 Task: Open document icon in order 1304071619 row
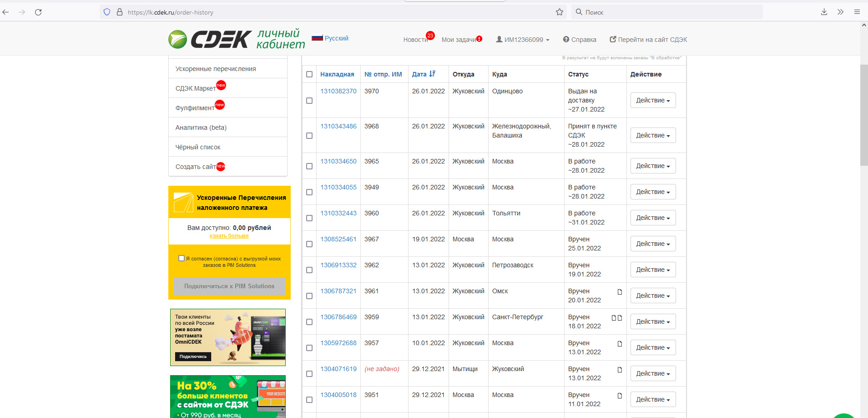tap(620, 370)
